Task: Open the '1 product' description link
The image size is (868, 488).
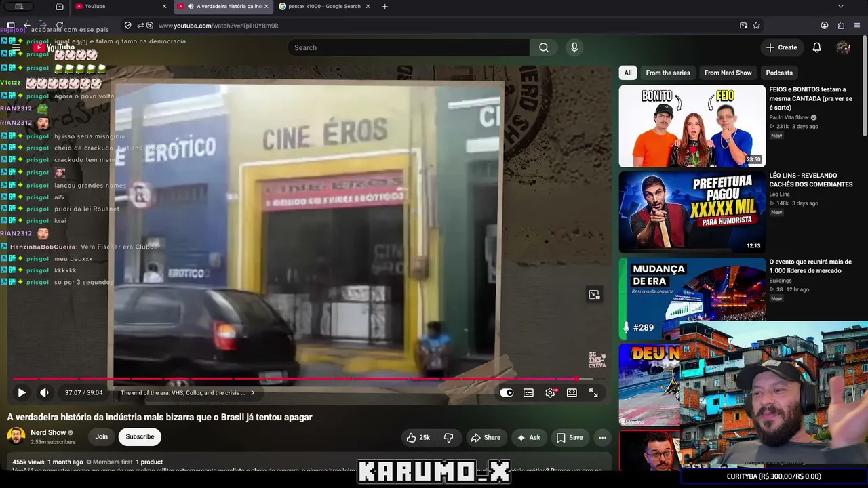Action: (x=149, y=462)
